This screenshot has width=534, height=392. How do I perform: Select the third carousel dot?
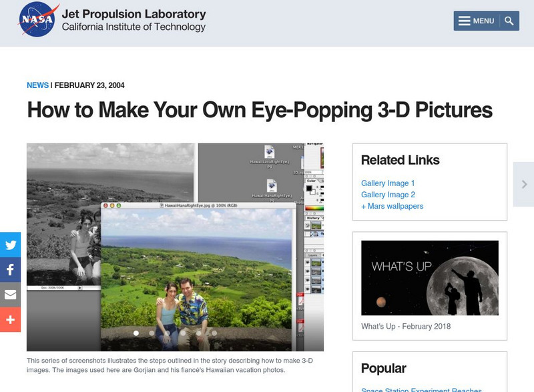pyautogui.click(x=168, y=333)
